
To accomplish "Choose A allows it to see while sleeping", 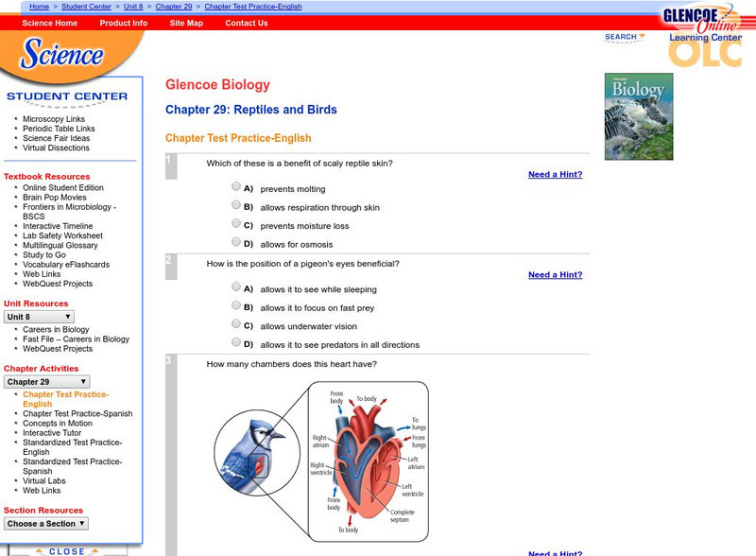I will click(235, 287).
